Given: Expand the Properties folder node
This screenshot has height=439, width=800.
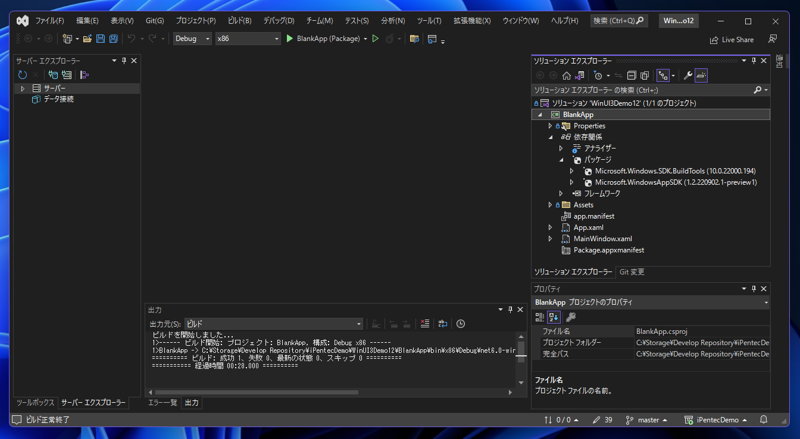Looking at the screenshot, I should [550, 126].
